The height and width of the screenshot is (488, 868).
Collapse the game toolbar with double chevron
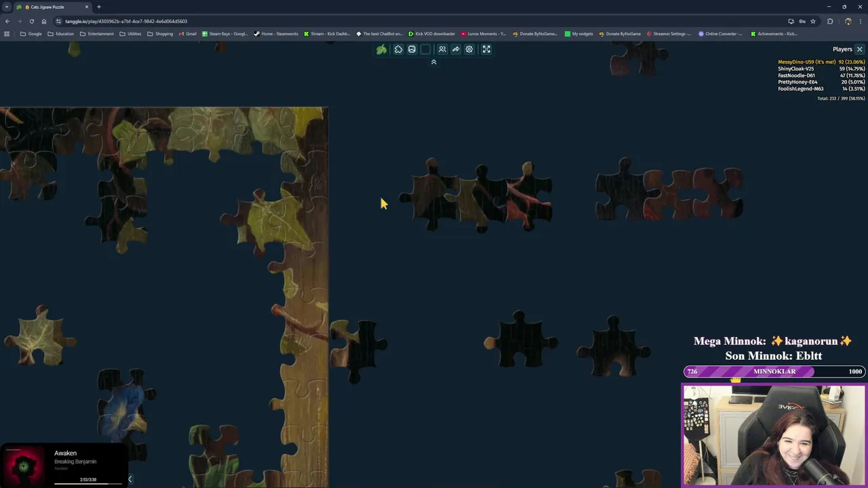[434, 62]
